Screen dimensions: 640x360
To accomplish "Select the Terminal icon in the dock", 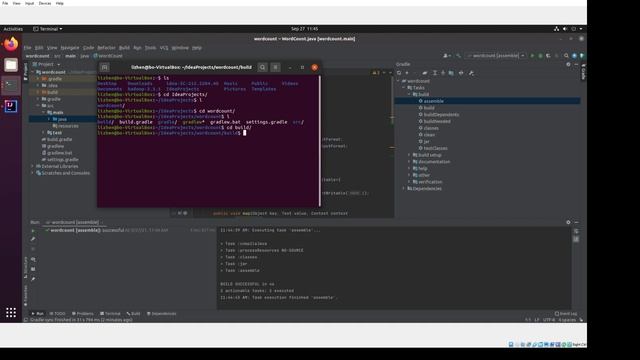I will point(11,86).
